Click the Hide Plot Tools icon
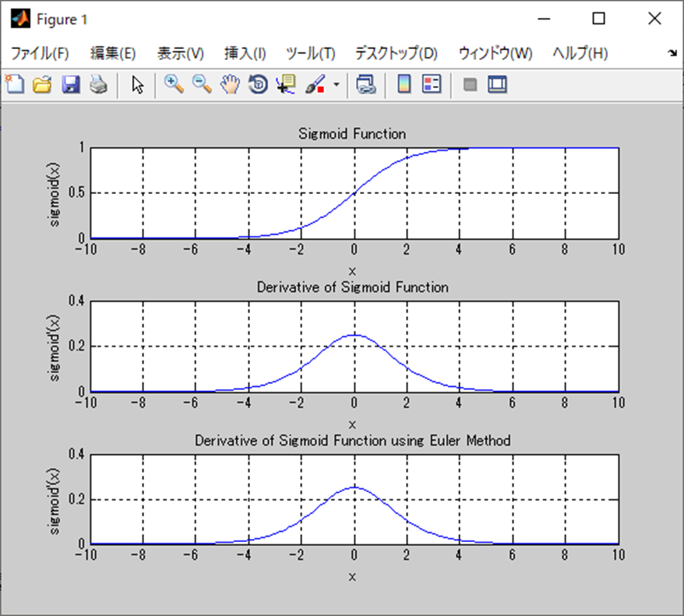 tap(470, 85)
